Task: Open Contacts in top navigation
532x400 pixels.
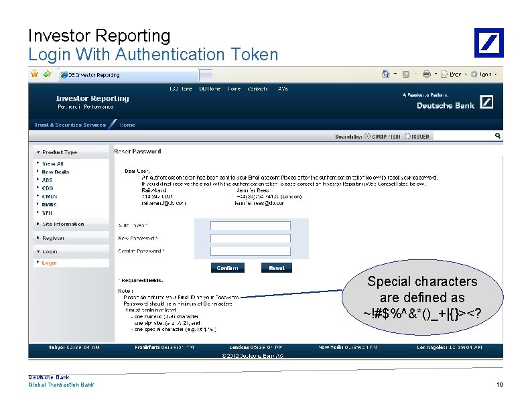Action: pos(257,89)
